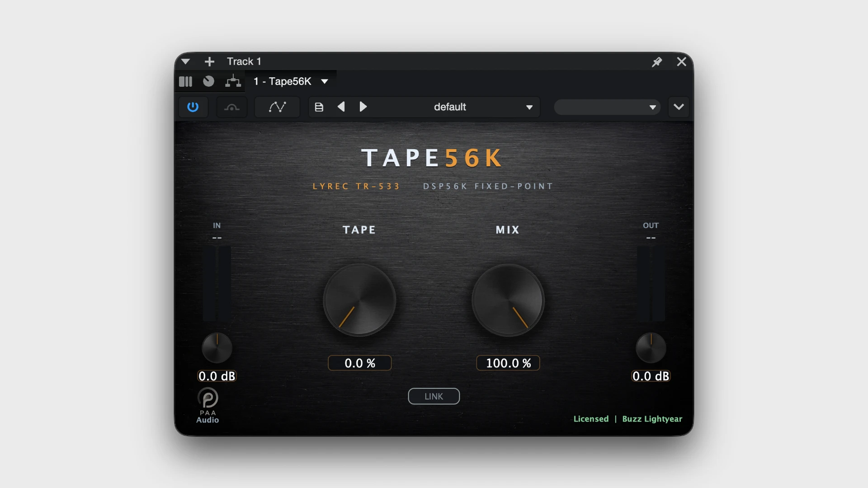868x488 pixels.
Task: Click the Track 1 title
Action: [x=244, y=61]
